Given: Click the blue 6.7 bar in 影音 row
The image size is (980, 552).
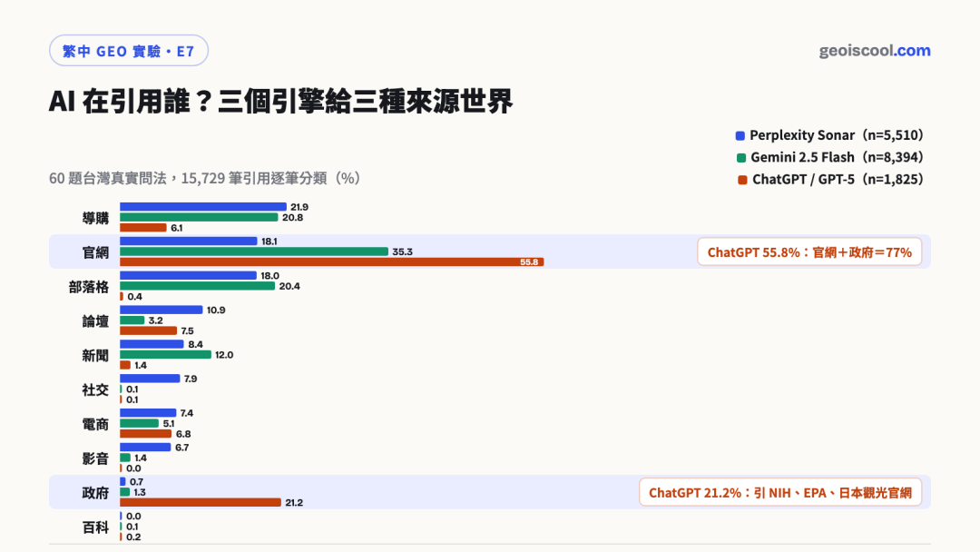Looking at the screenshot, I should pos(145,447).
